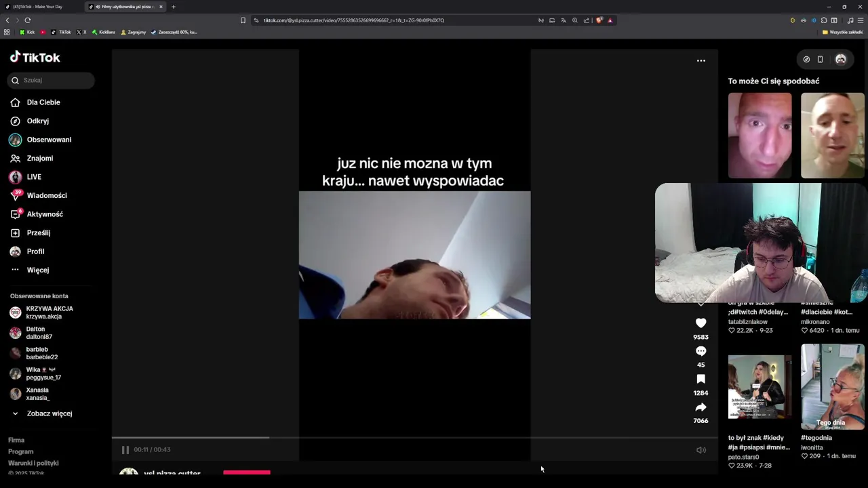Focus the Szukaj search field
Viewport: 868px width, 488px height.
point(51,80)
